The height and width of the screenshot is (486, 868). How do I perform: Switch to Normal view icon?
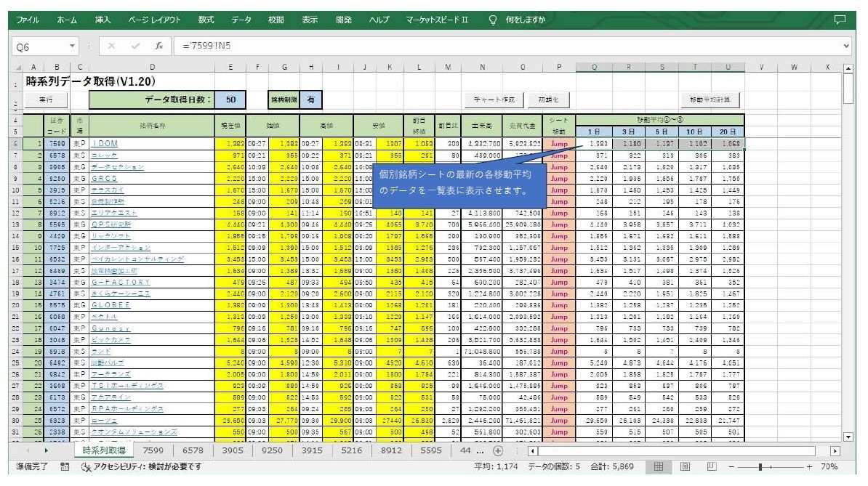pos(659,467)
